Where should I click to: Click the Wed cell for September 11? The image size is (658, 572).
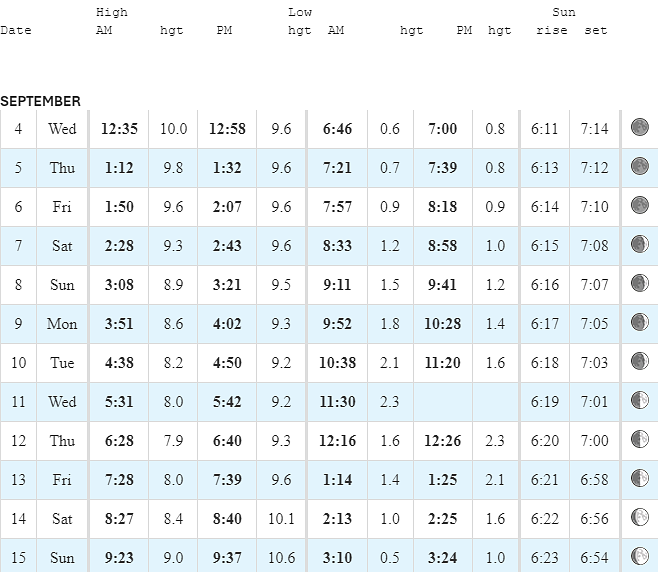tap(62, 402)
